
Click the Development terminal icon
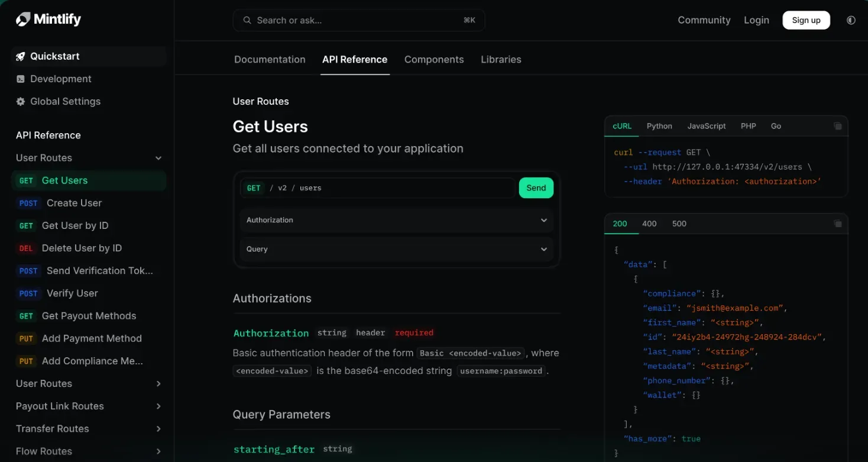point(21,79)
